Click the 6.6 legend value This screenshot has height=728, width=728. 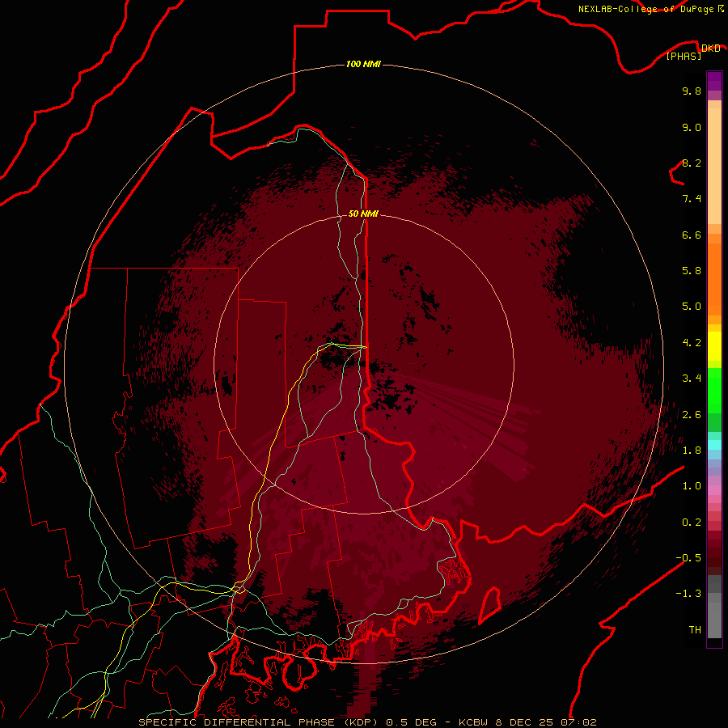pyautogui.click(x=692, y=235)
